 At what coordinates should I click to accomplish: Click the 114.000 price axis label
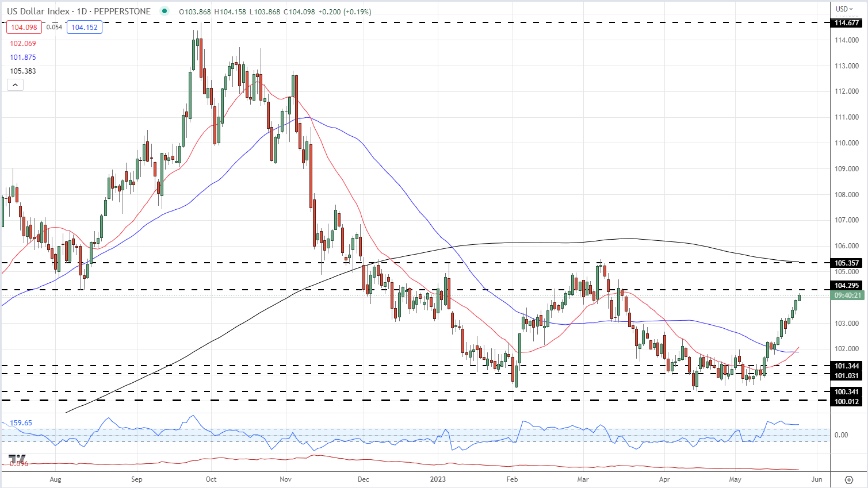pos(847,40)
